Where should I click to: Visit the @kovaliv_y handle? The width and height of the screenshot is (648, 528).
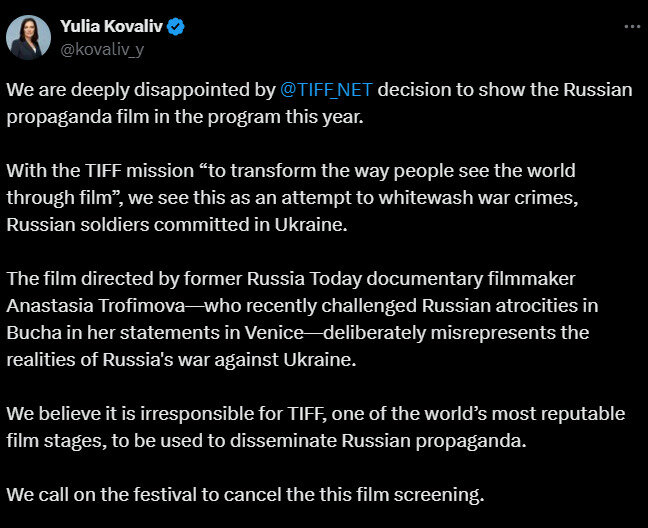pos(102,50)
